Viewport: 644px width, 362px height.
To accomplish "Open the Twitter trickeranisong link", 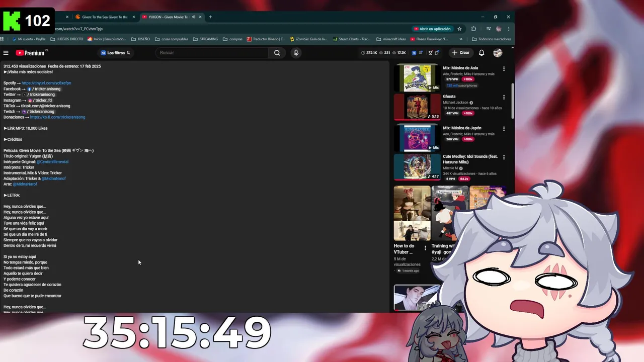I will point(39,95).
